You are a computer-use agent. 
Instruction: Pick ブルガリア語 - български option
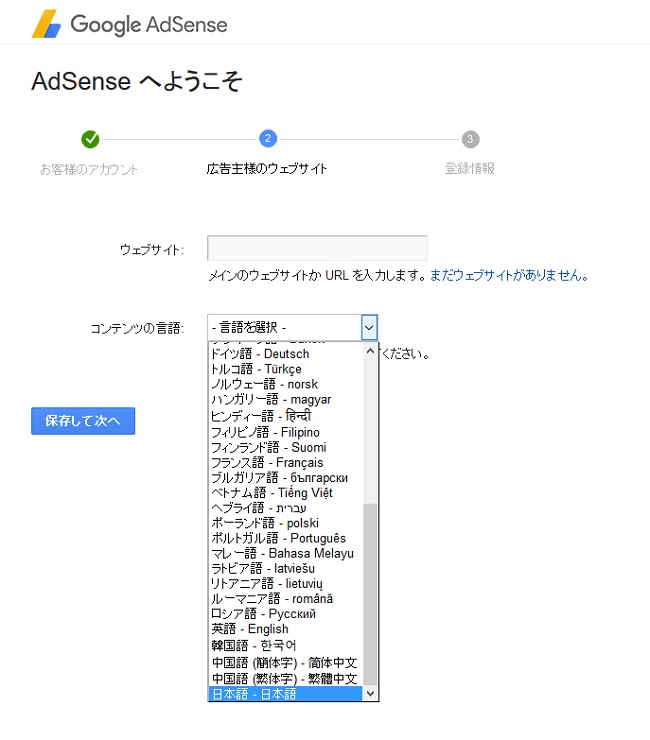coord(286,478)
